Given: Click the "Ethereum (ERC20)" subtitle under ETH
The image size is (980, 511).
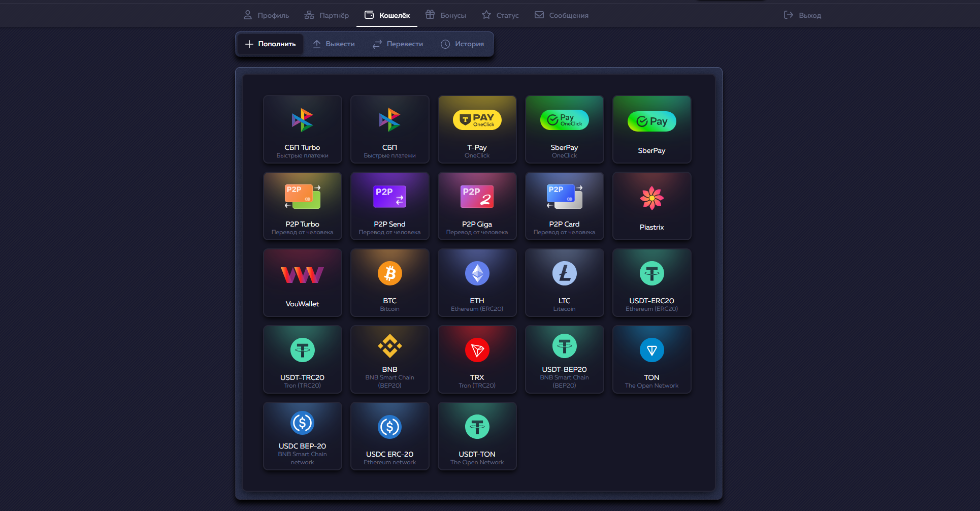Looking at the screenshot, I should (477, 309).
